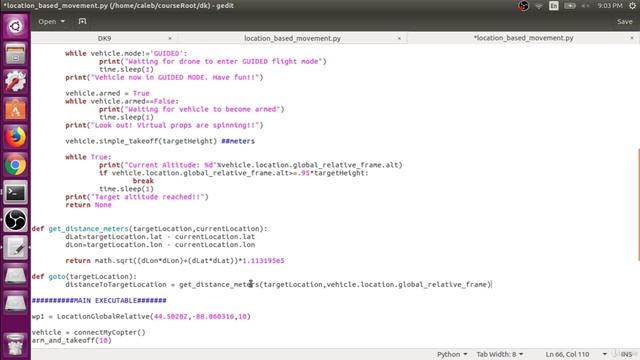Open OBS Studio from the dock
640x360 pixels.
(15, 220)
